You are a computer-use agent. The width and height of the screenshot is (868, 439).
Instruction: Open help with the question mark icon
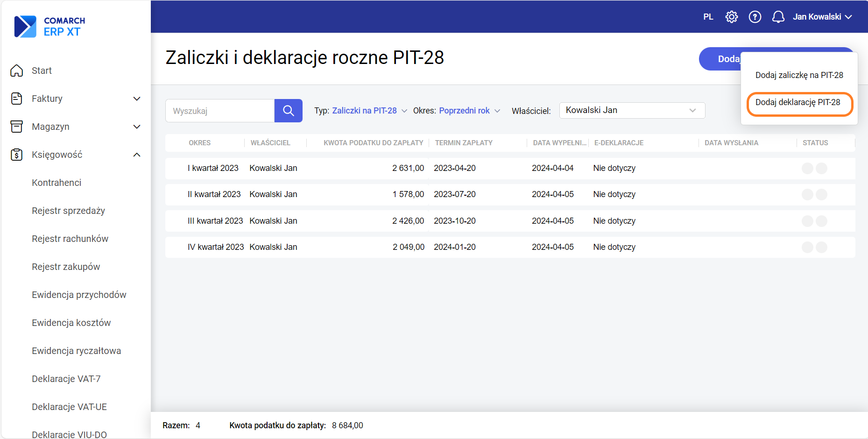755,17
